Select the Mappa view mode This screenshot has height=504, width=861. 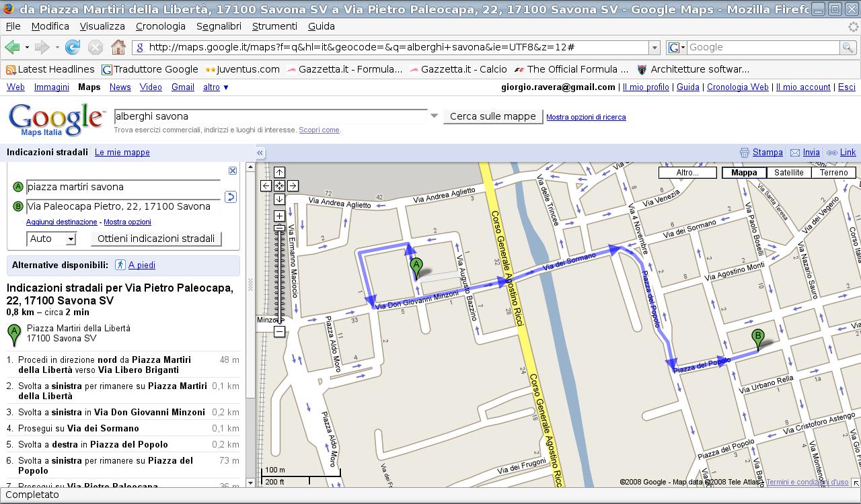743,173
